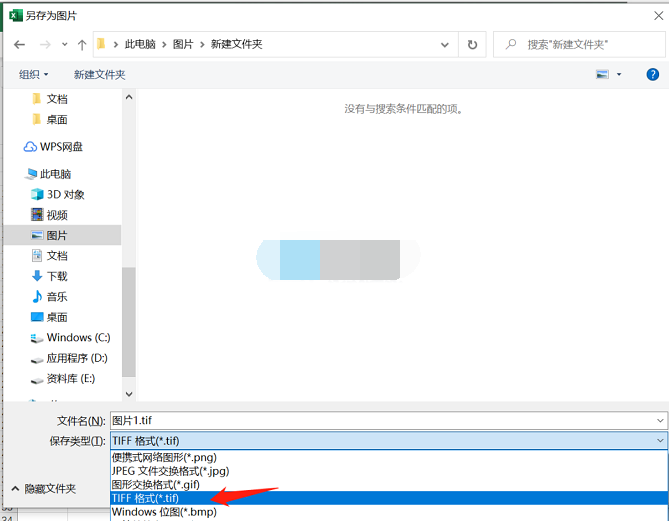Open the Help question mark icon

[x=652, y=74]
